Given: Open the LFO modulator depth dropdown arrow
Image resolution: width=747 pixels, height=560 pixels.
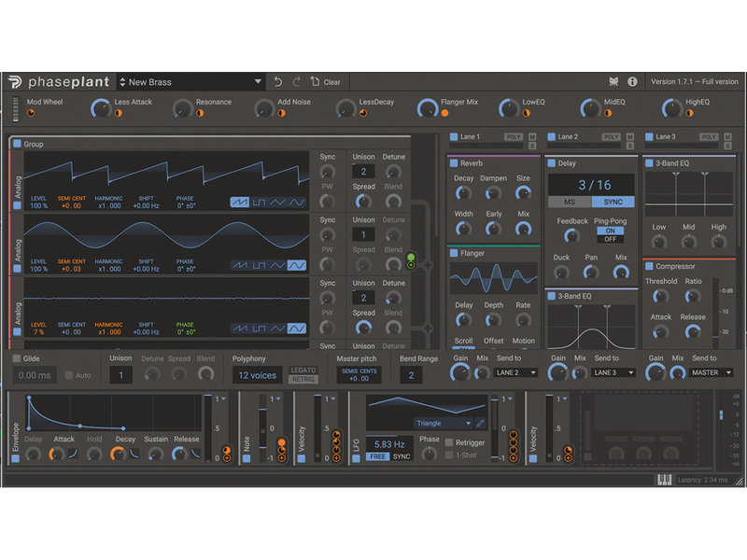Looking at the screenshot, I should (510, 399).
